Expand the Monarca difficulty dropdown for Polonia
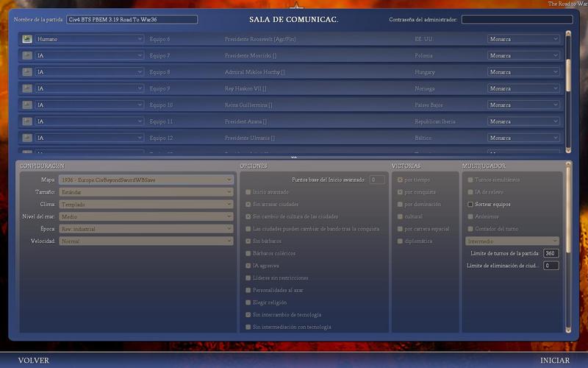This screenshot has width=588, height=368. 523,55
